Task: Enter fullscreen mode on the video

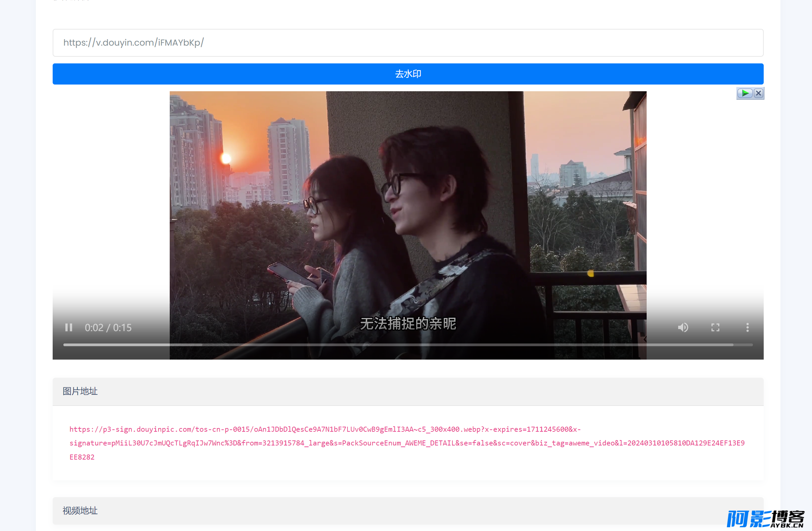Action: 715,328
